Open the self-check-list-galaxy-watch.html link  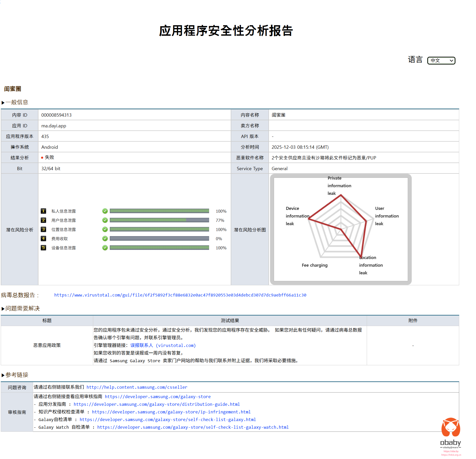point(193,427)
